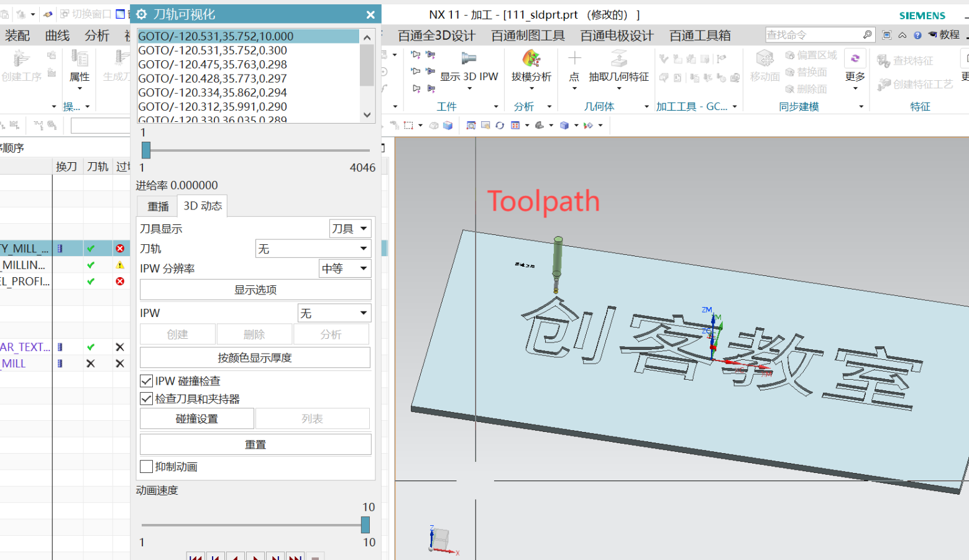This screenshot has width=969, height=560.
Task: Expand the 分析 group arrow
Action: [x=549, y=107]
